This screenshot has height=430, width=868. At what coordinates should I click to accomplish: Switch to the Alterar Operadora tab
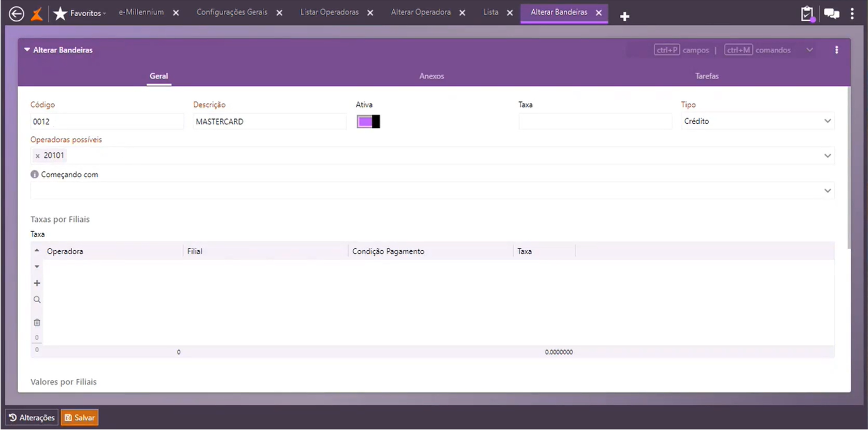(421, 12)
